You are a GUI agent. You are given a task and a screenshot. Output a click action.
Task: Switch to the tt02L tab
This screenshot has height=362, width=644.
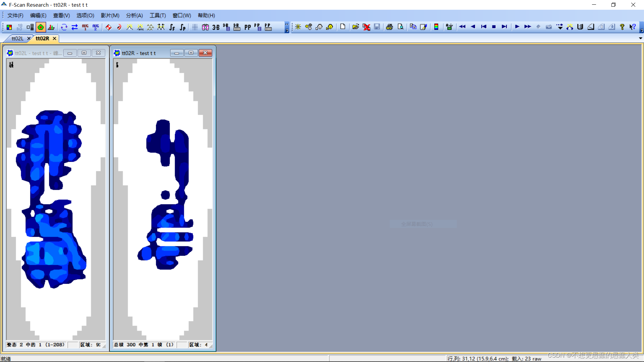tap(17, 39)
